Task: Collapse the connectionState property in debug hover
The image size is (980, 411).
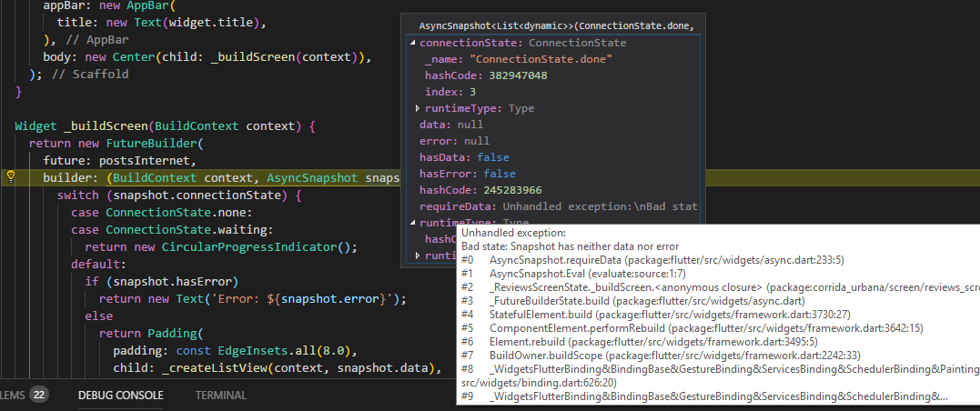Action: [x=412, y=43]
